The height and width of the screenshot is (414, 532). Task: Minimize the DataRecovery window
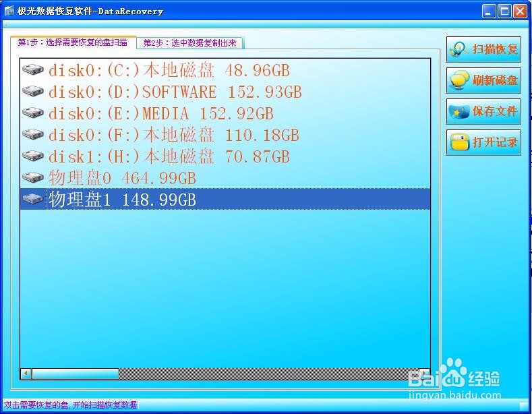489,11
